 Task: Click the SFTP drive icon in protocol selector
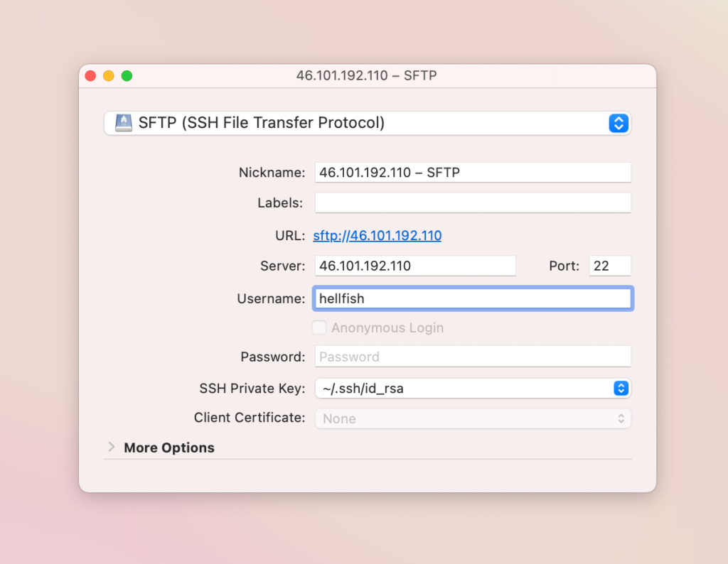[x=122, y=123]
